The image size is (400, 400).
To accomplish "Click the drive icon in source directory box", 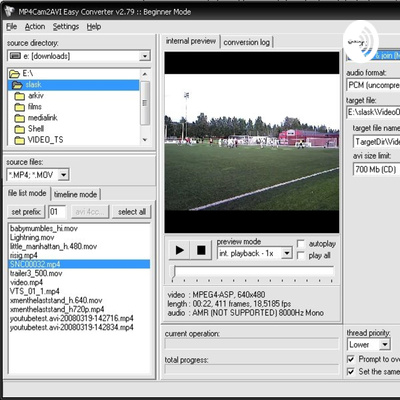I will pyautogui.click(x=15, y=56).
